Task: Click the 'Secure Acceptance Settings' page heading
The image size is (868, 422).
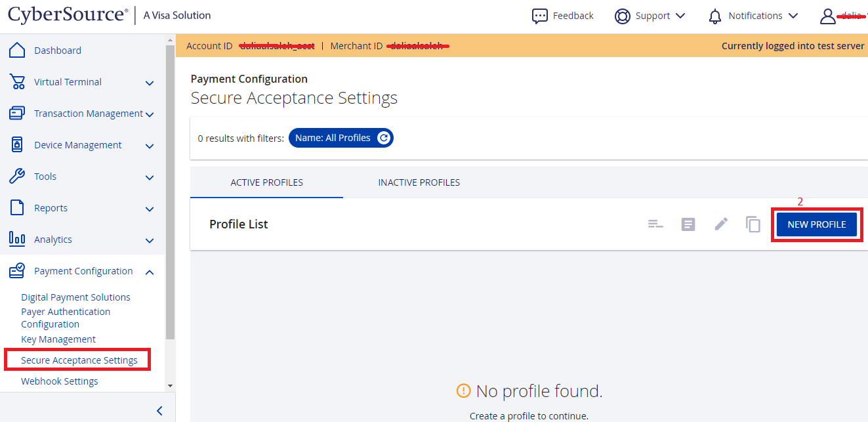Action: pyautogui.click(x=294, y=98)
